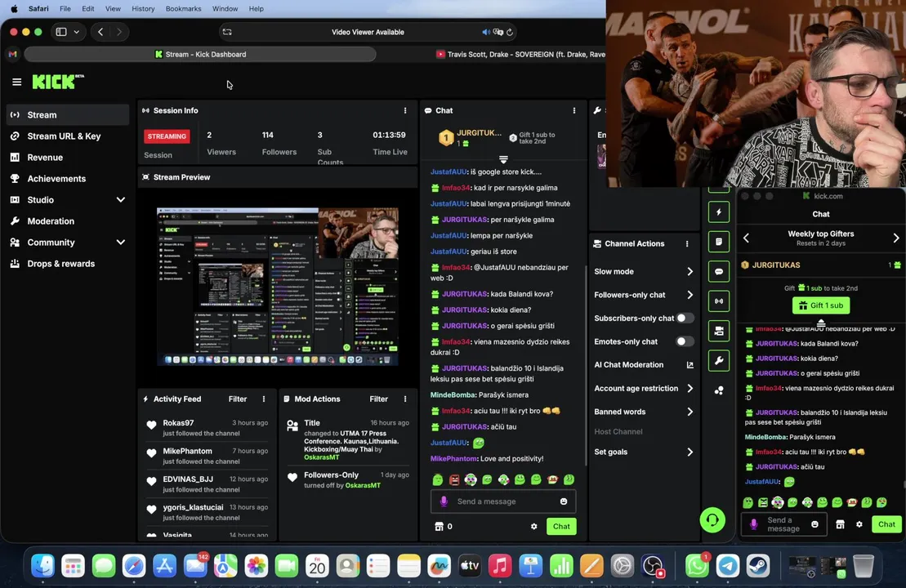Viewport: 906px width, 588px height.
Task: Click the lightning bolt widget icon
Action: coord(718,212)
